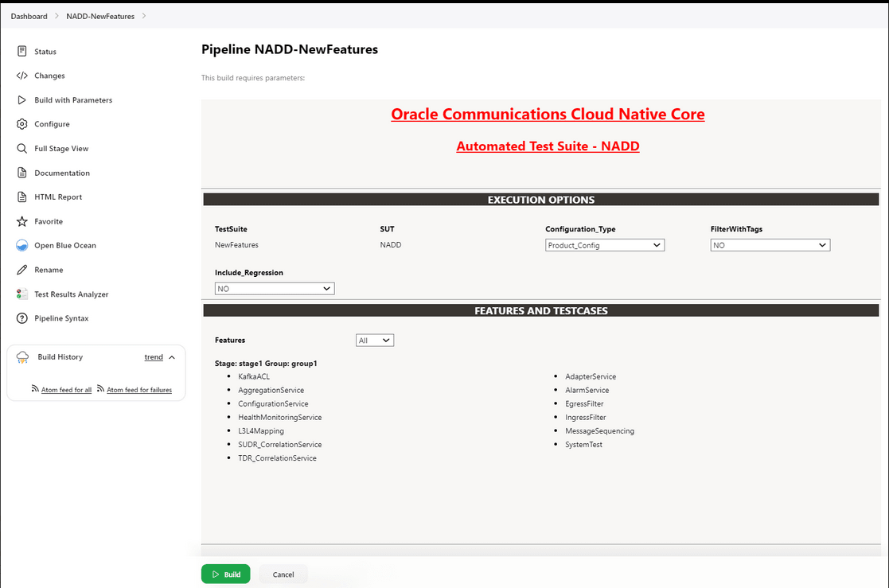
Task: Click the Changes code-brackets icon
Action: [21, 76]
